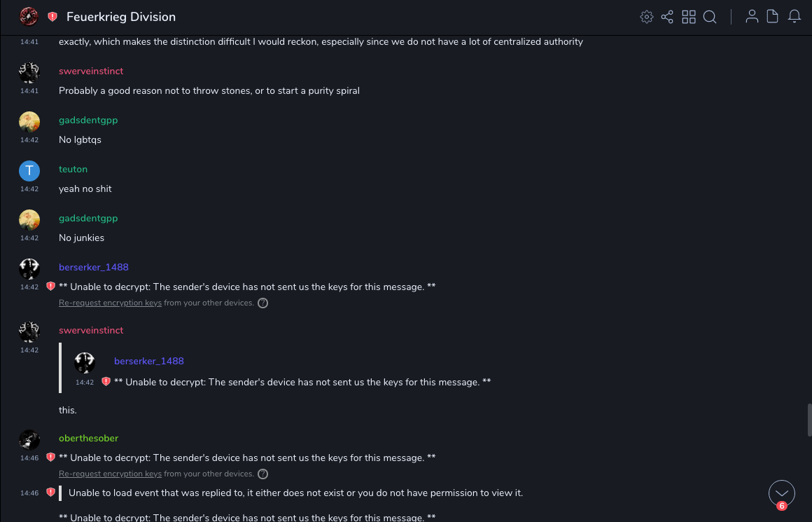
Task: Re-request encryption keys under oberthesober's message
Action: (x=110, y=474)
